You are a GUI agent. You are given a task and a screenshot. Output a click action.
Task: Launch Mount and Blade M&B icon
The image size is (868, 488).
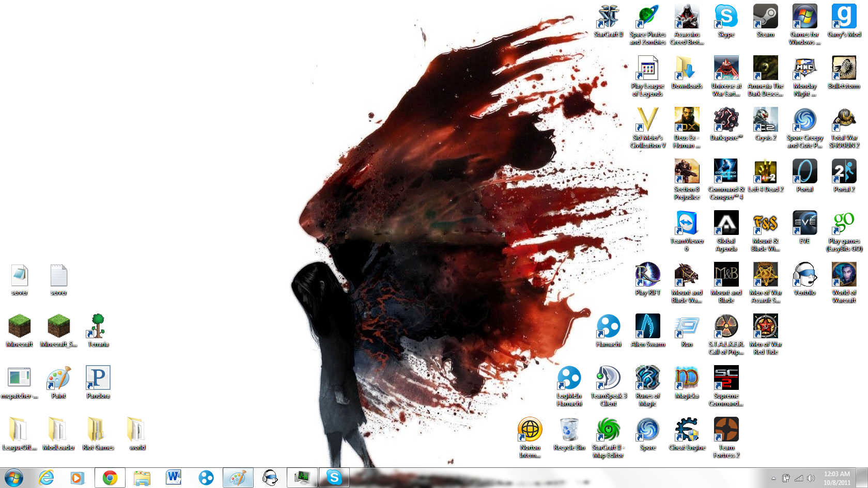click(x=726, y=283)
